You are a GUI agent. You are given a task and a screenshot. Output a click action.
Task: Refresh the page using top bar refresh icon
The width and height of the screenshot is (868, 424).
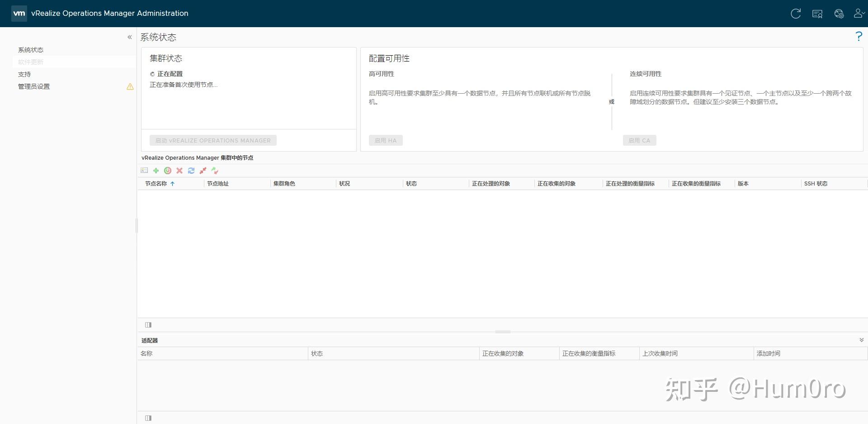pos(795,14)
